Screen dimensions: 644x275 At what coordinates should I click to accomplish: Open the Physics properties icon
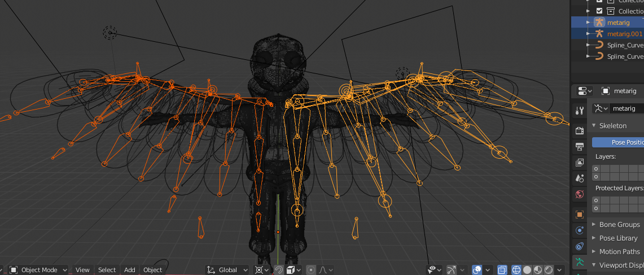[x=580, y=230]
